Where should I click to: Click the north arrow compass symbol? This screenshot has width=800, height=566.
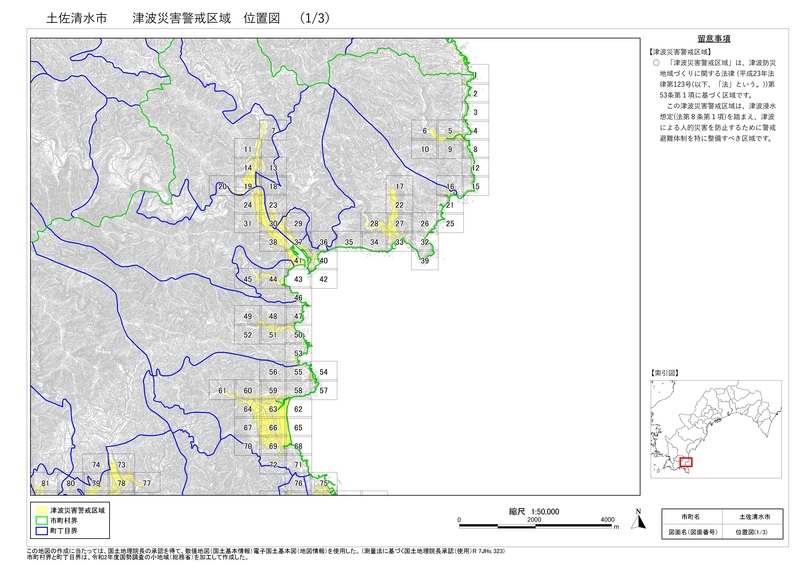click(635, 518)
